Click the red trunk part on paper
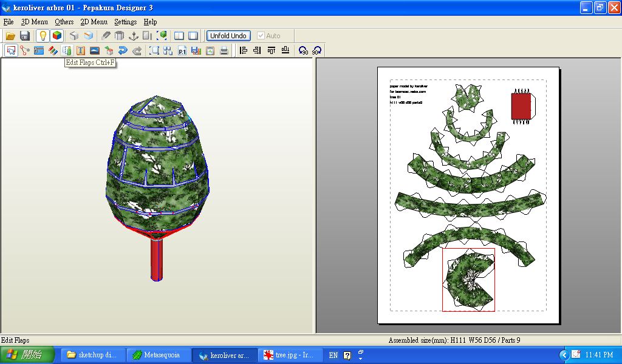This screenshot has height=364, width=622. [x=521, y=106]
